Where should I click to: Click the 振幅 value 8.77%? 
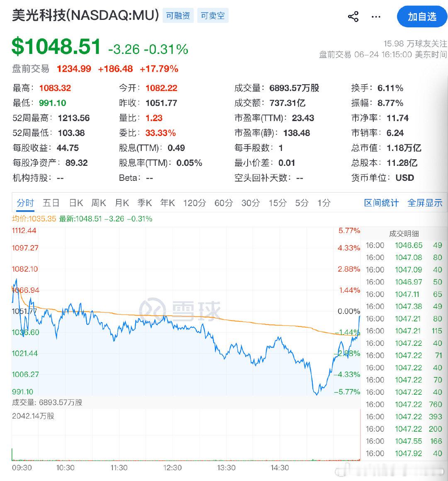point(390,103)
